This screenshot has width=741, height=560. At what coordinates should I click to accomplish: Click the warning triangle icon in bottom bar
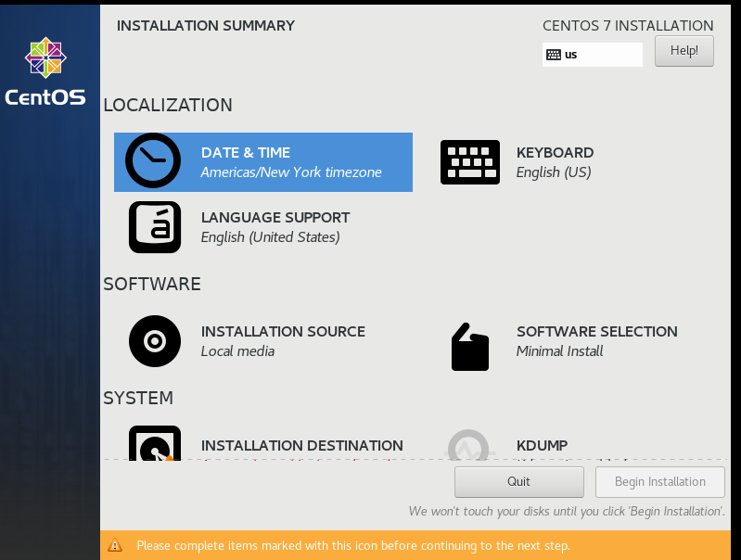tap(115, 545)
